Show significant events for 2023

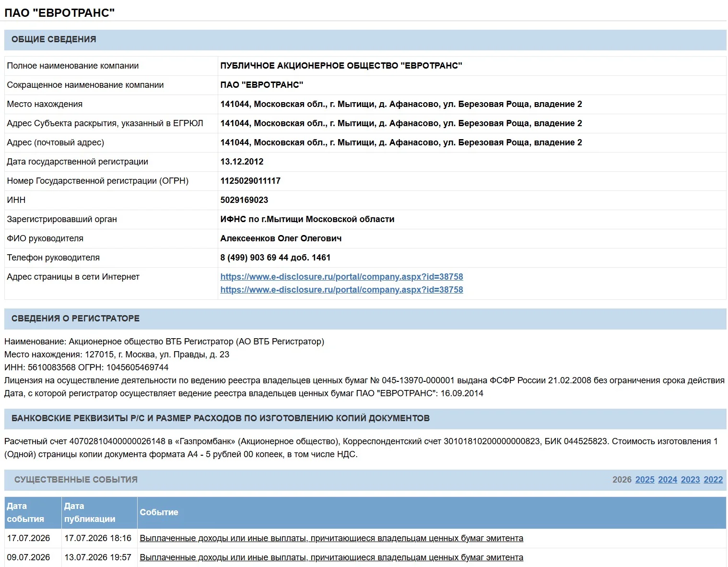(690, 480)
